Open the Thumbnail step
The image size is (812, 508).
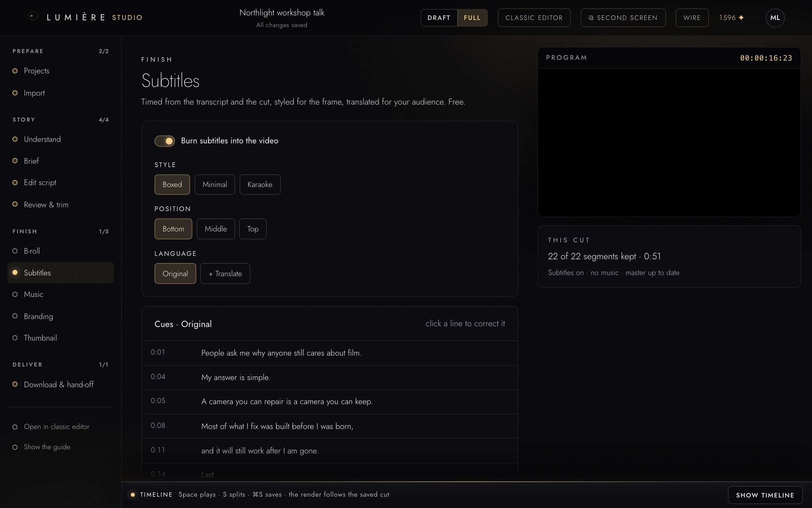tap(60, 338)
